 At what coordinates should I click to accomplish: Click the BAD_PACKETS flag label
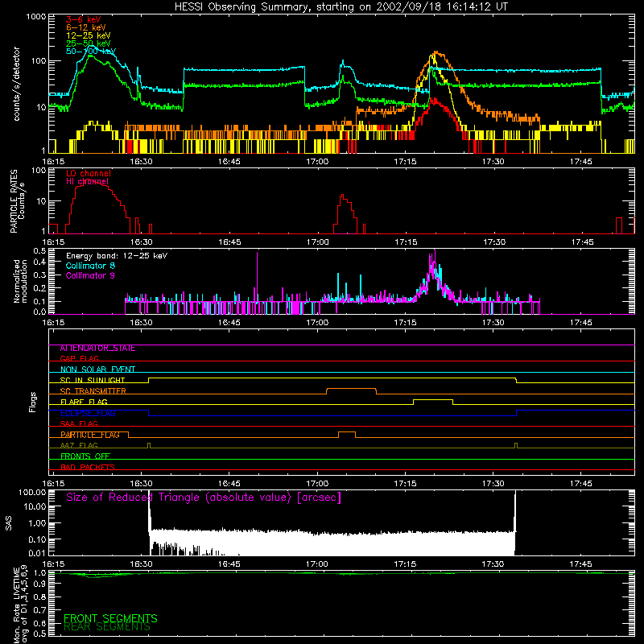88,468
